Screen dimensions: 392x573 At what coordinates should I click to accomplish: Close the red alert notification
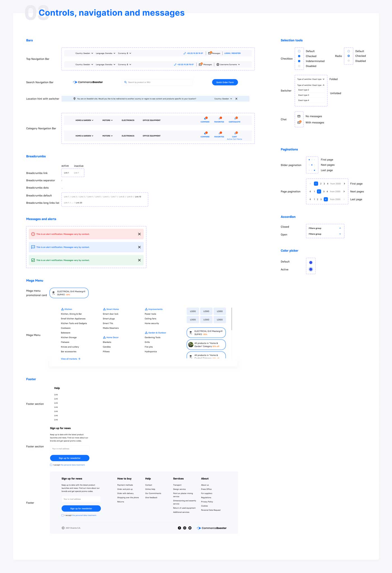tap(139, 234)
